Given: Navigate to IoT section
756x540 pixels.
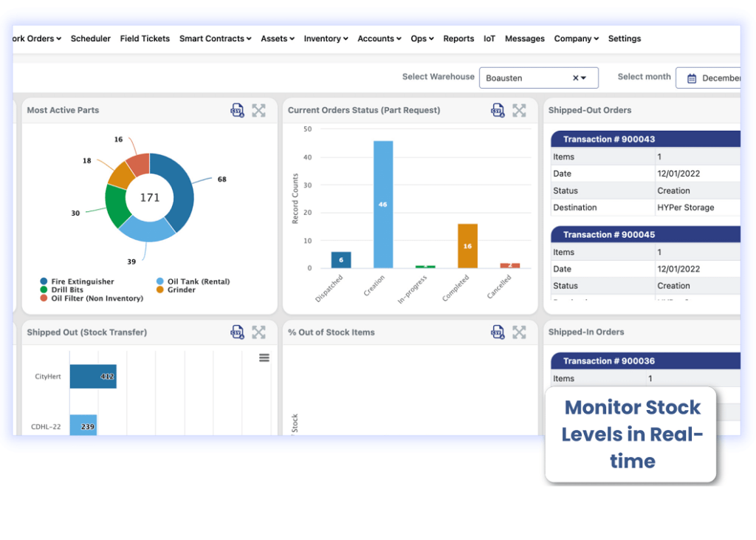Looking at the screenshot, I should 489,38.
